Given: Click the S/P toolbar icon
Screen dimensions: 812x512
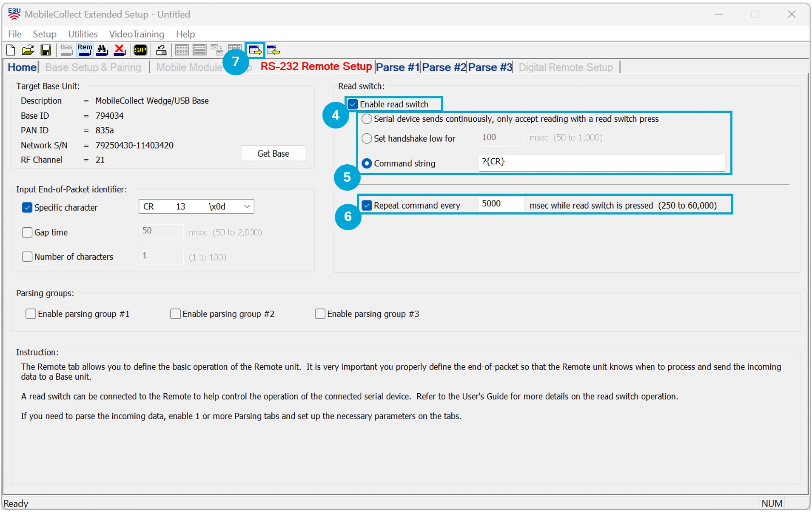Looking at the screenshot, I should coord(140,50).
